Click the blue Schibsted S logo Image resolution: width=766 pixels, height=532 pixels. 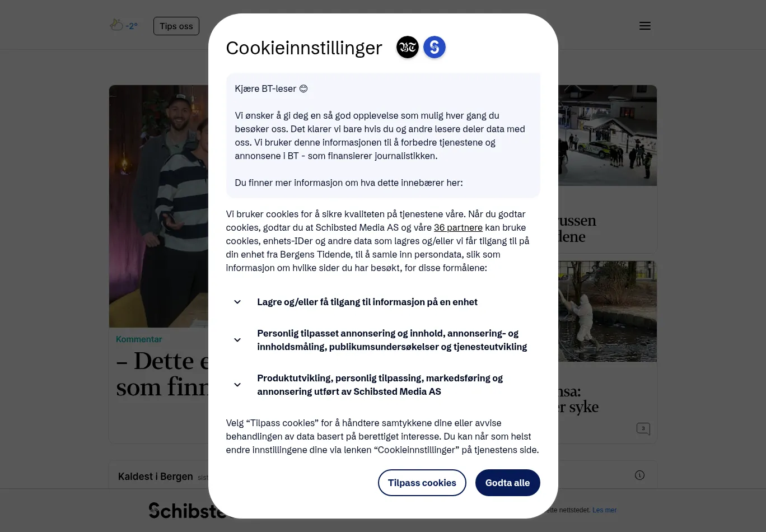coord(435,47)
